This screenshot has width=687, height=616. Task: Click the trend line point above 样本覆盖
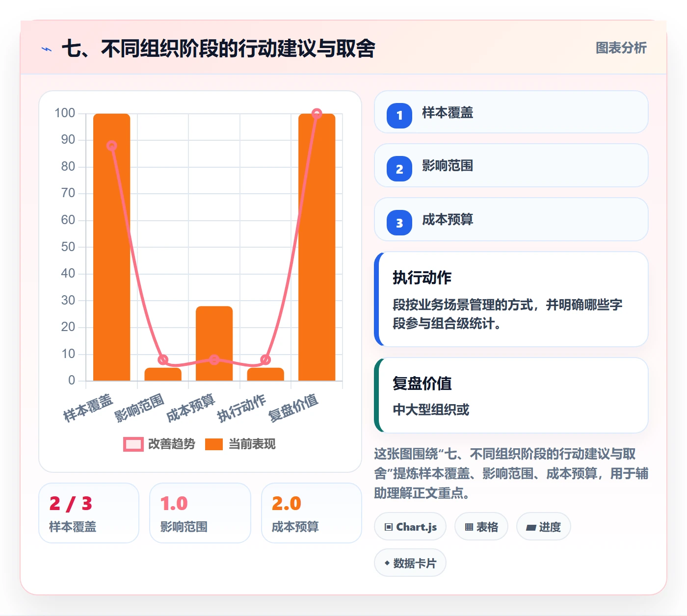point(112,146)
